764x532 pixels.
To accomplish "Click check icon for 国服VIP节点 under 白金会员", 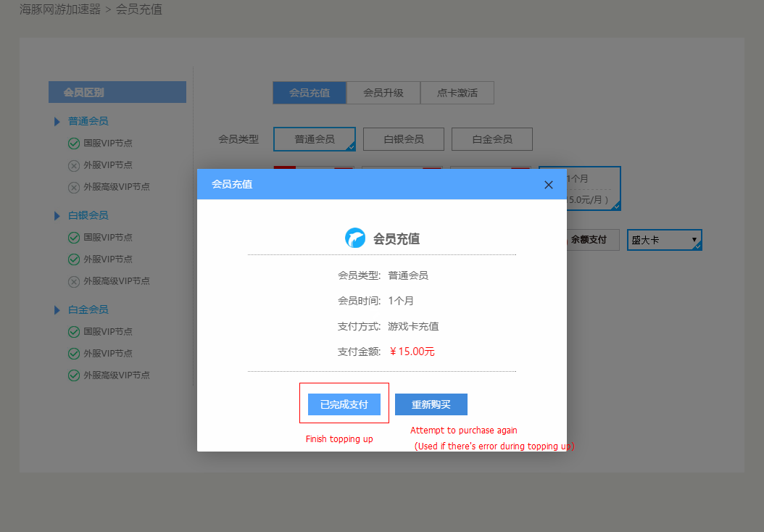I will (74, 332).
